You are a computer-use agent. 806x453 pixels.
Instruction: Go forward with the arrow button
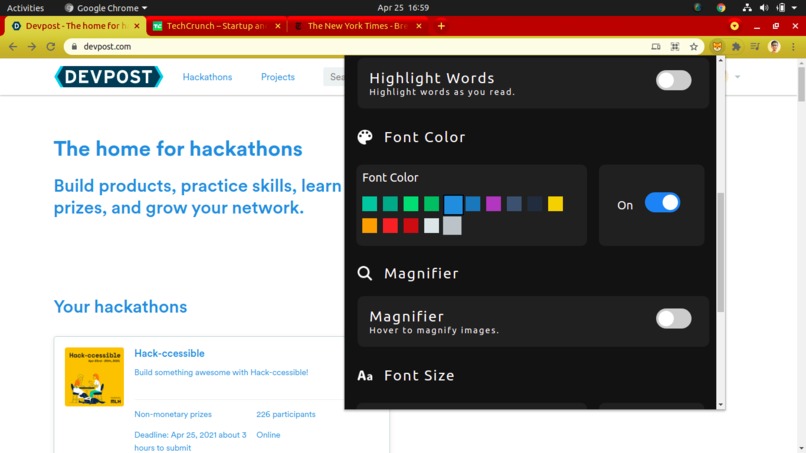pyautogui.click(x=32, y=46)
